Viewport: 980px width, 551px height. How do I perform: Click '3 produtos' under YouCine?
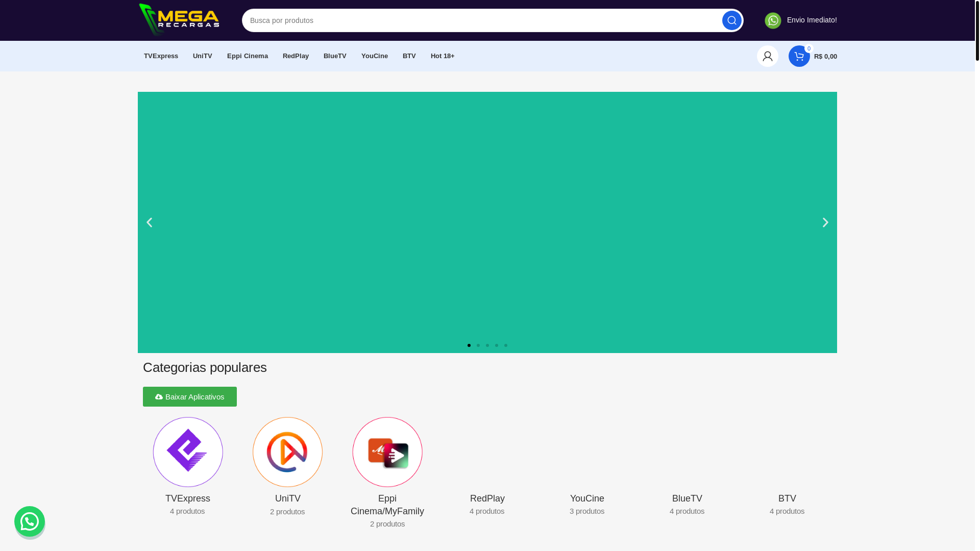pos(587,511)
